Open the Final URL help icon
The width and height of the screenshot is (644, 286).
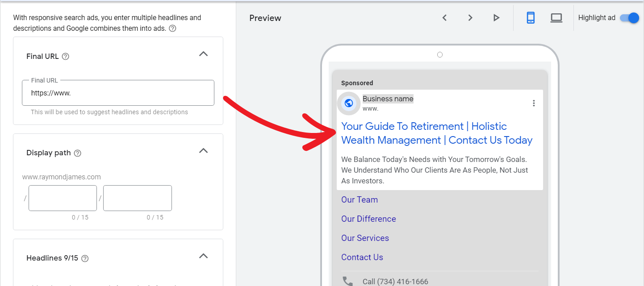66,57
